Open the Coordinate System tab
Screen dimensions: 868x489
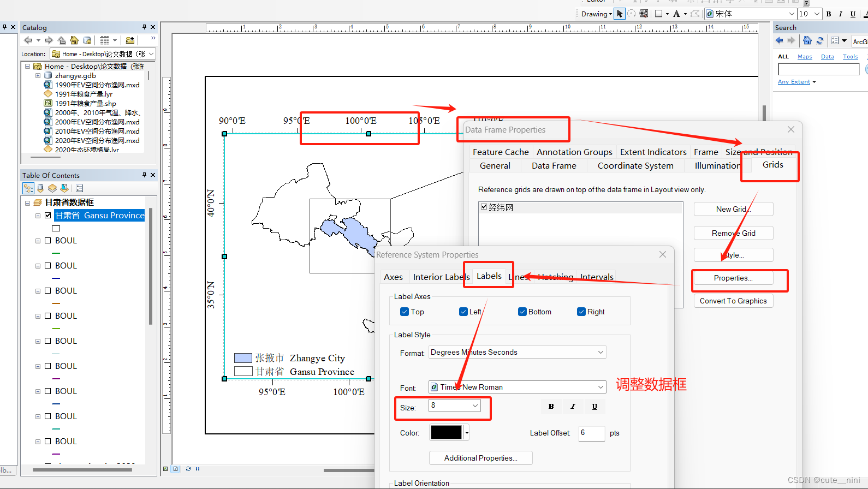[635, 165]
